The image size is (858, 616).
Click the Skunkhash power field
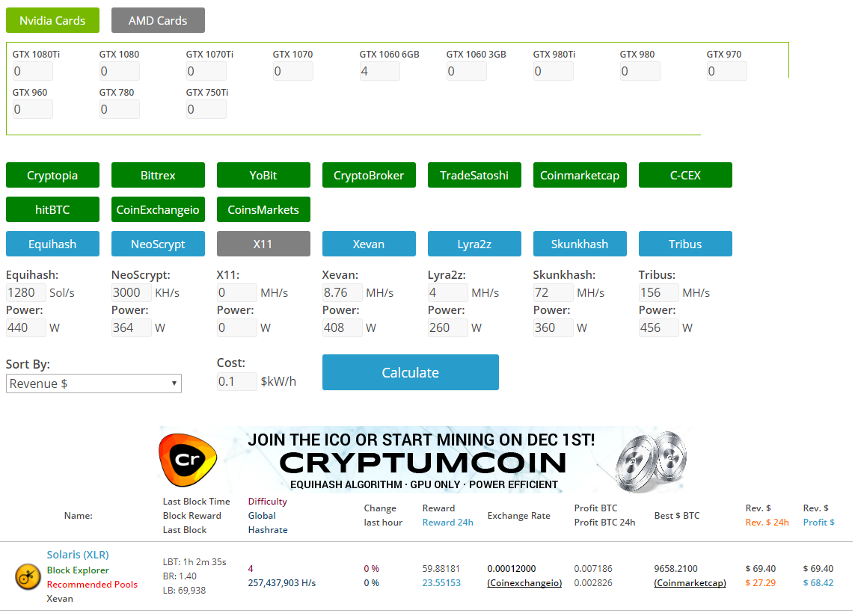(554, 327)
